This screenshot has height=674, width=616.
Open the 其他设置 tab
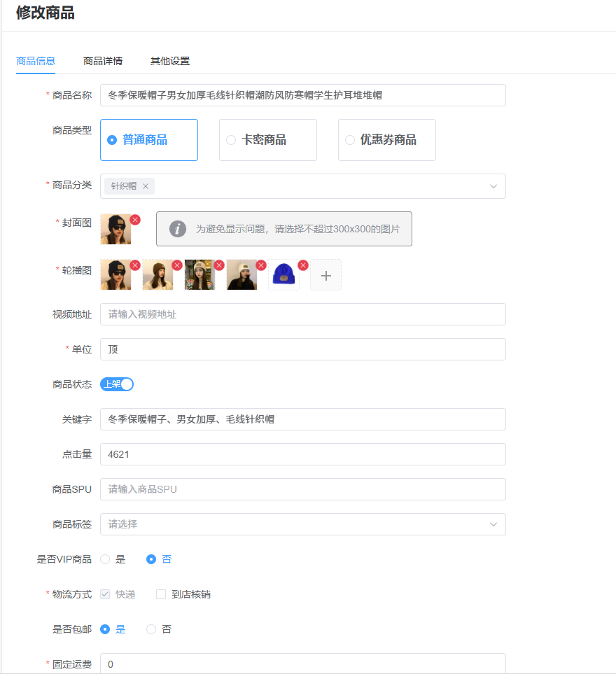(170, 61)
